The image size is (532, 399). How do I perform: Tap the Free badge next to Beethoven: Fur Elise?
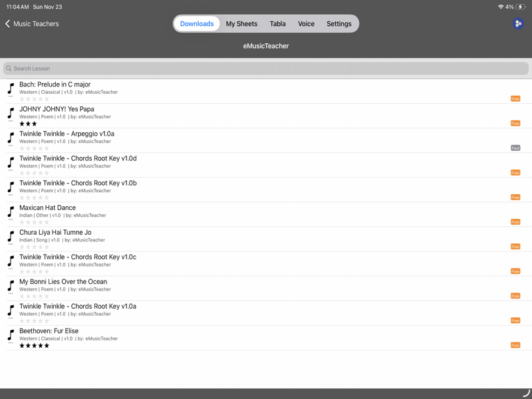(515, 344)
